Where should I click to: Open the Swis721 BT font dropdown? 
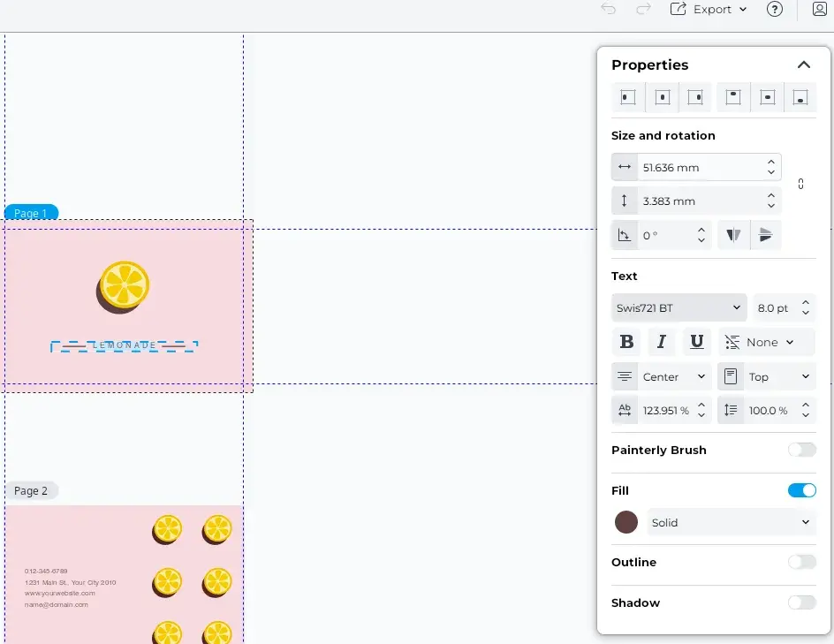coord(678,307)
